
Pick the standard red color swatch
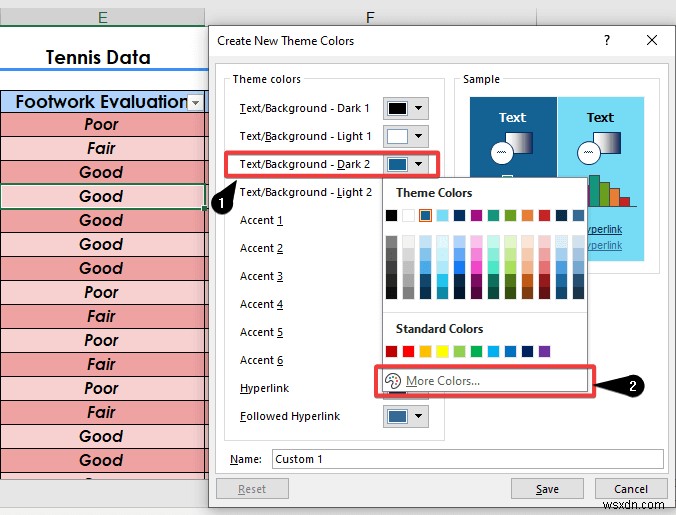[x=408, y=351]
